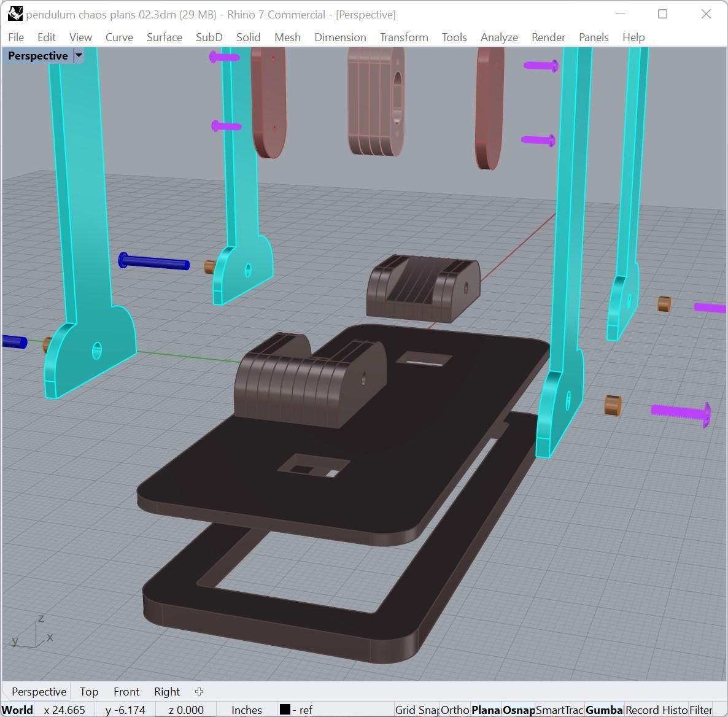Toggle Grid Snap in status bar

coord(416,710)
